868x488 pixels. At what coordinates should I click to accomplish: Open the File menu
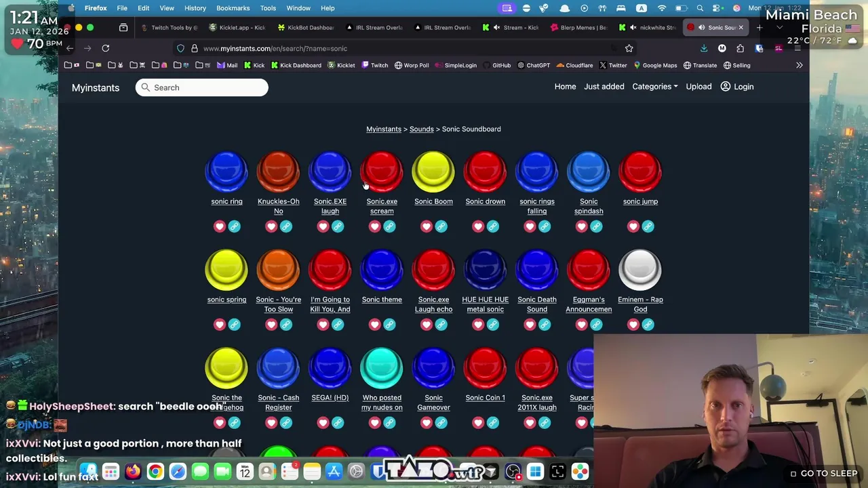(122, 8)
